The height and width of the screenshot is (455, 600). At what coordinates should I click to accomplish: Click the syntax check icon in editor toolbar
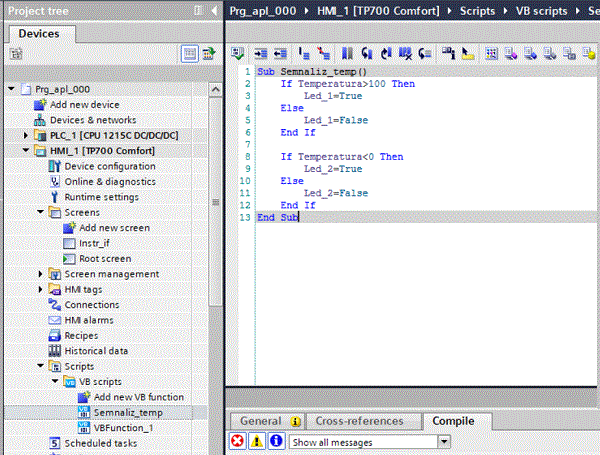tap(237, 52)
